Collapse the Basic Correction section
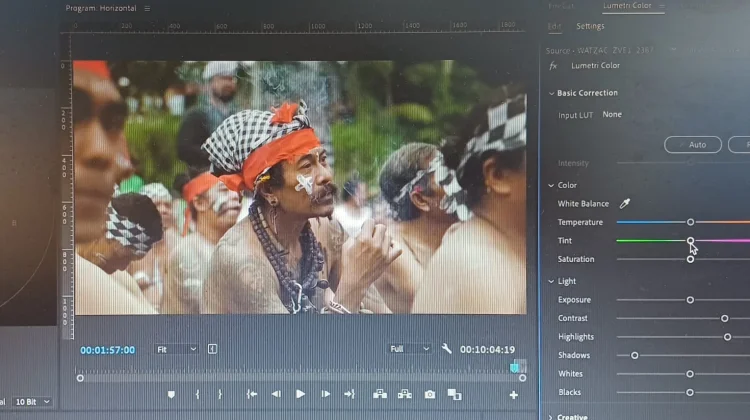 point(551,93)
